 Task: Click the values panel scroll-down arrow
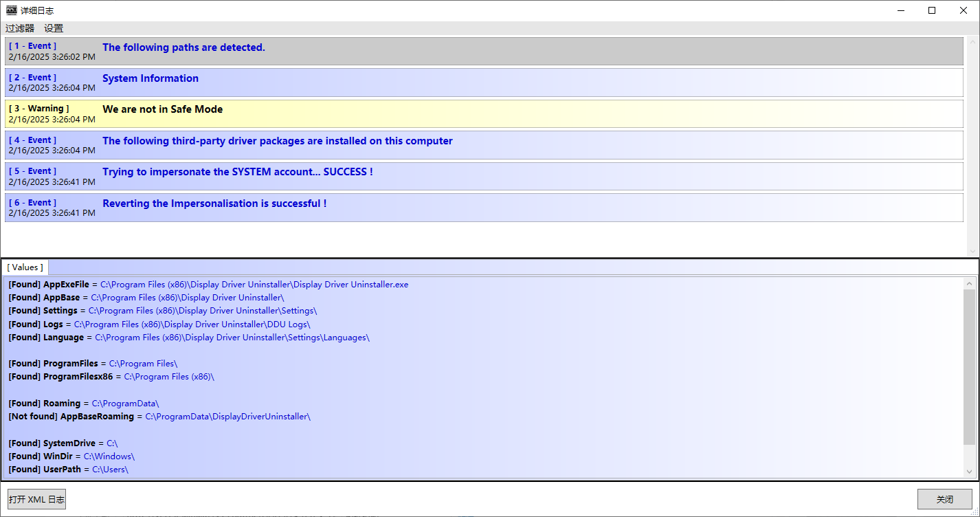970,472
